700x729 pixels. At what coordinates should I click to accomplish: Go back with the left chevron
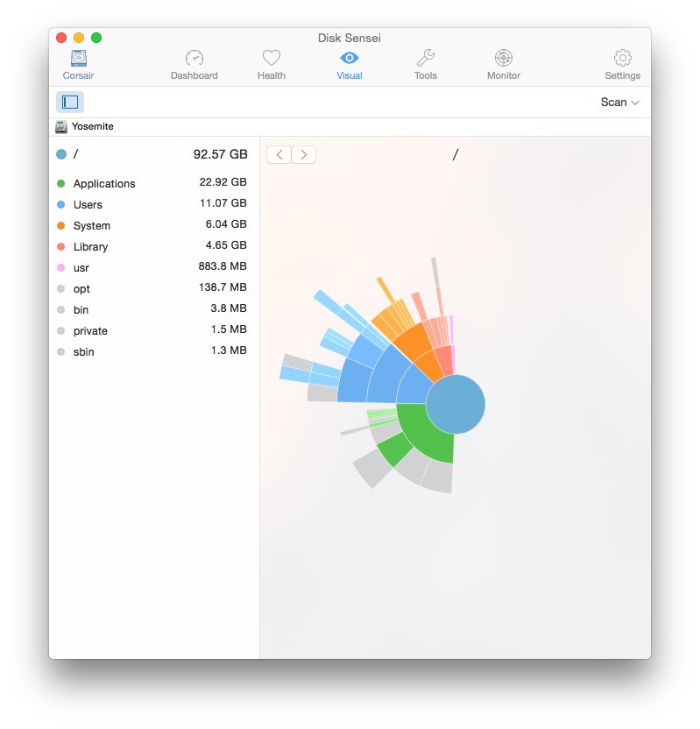pos(279,155)
